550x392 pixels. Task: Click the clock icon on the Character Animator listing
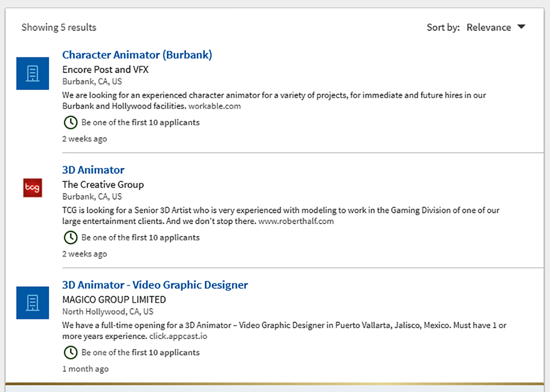click(70, 122)
